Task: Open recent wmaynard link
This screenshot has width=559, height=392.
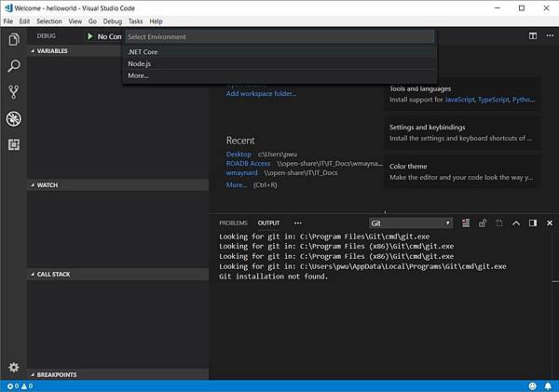Action: tap(241, 173)
